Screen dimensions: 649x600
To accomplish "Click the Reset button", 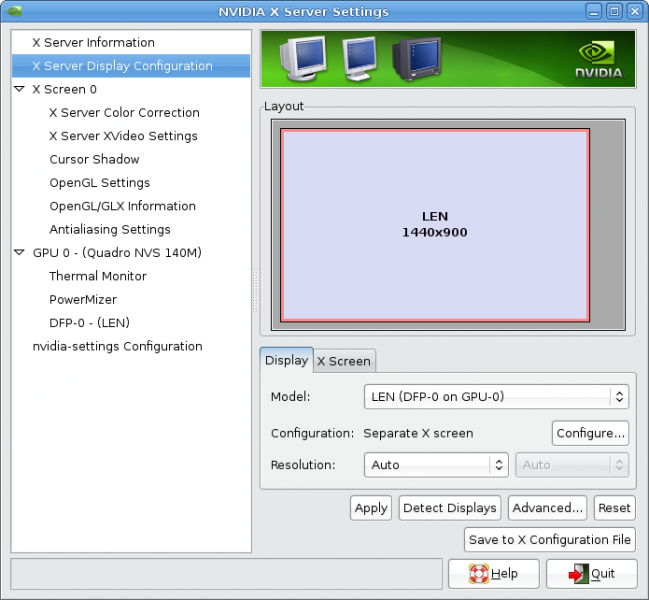I will click(x=614, y=508).
